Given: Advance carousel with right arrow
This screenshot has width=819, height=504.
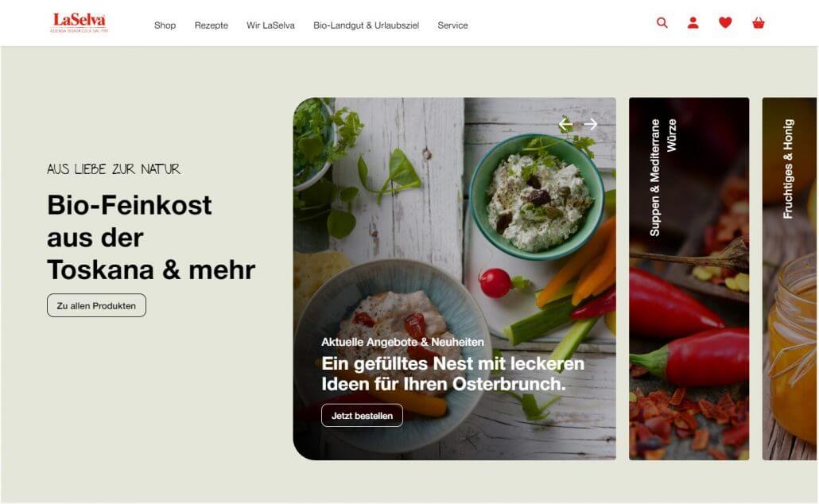Looking at the screenshot, I should point(590,124).
